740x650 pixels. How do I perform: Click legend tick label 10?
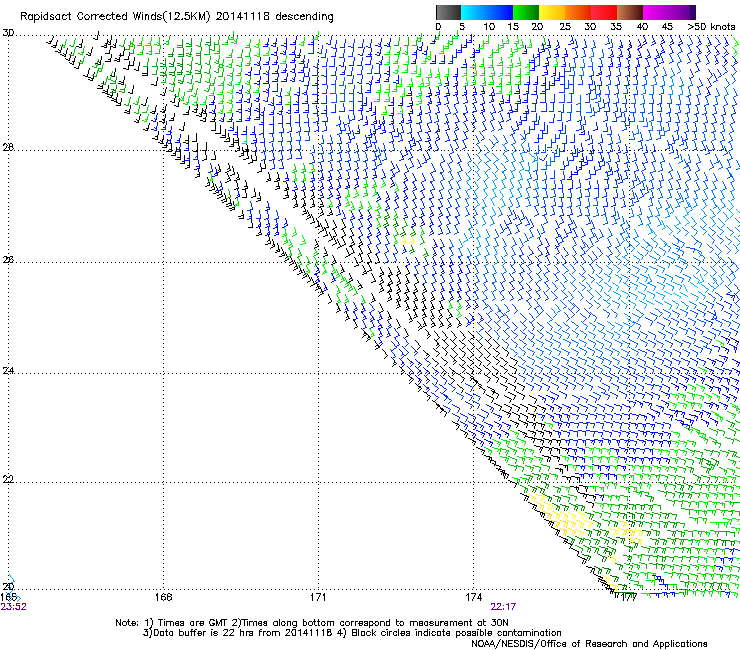(489, 27)
